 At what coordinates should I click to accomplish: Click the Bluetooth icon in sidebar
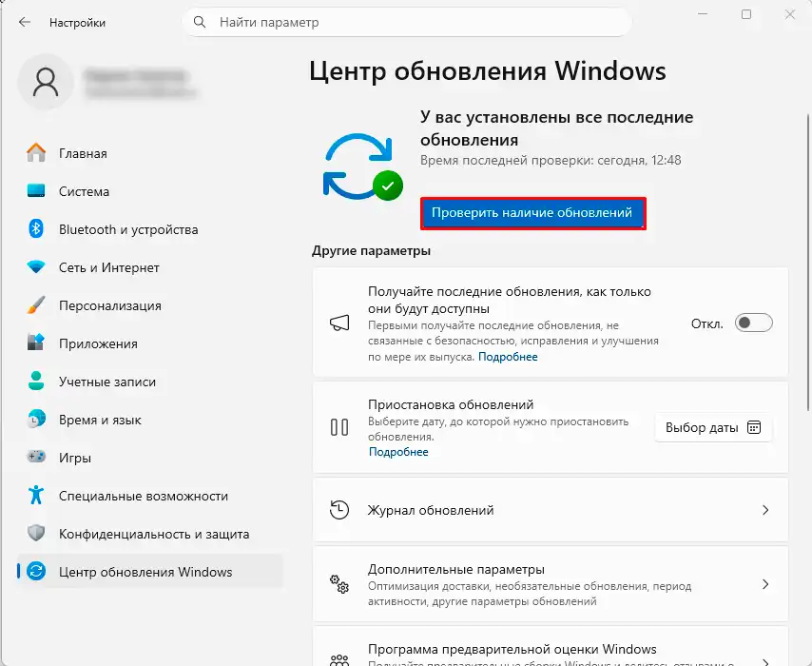(x=36, y=229)
